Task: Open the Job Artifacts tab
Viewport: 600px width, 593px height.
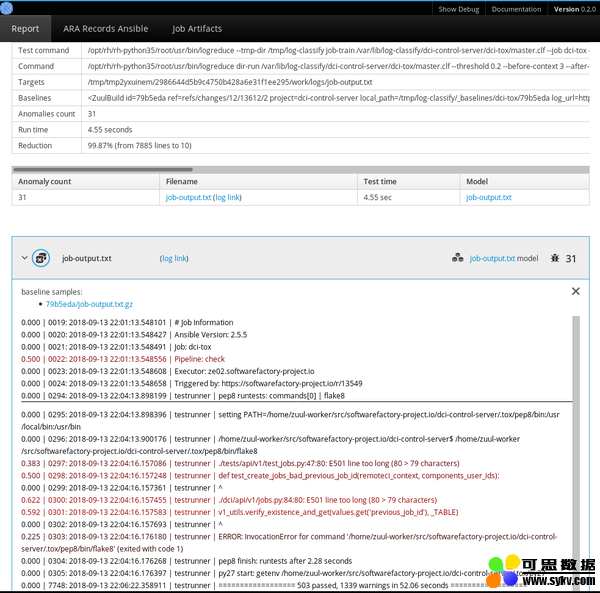Action: coord(197,29)
